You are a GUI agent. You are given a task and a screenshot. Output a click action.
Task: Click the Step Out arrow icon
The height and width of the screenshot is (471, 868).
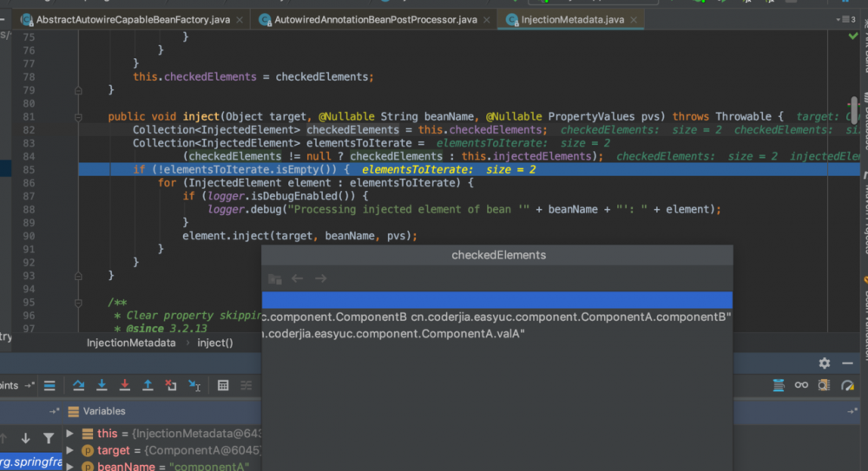click(x=148, y=386)
